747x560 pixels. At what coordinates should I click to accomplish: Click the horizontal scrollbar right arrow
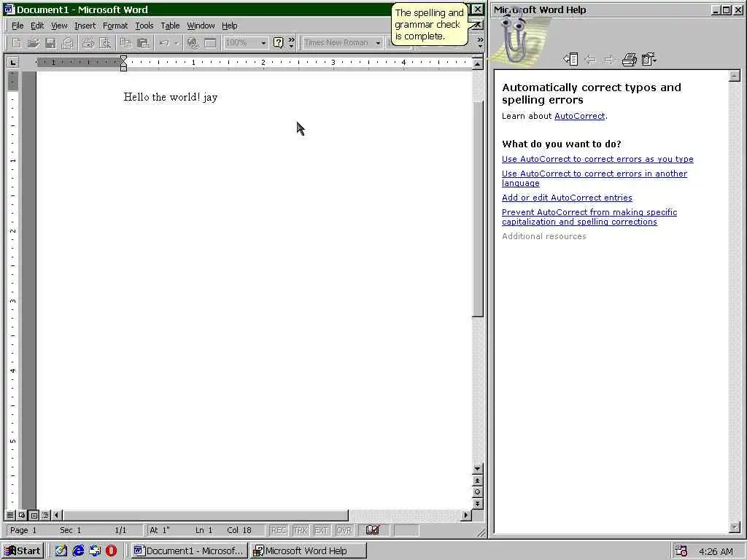coord(466,515)
